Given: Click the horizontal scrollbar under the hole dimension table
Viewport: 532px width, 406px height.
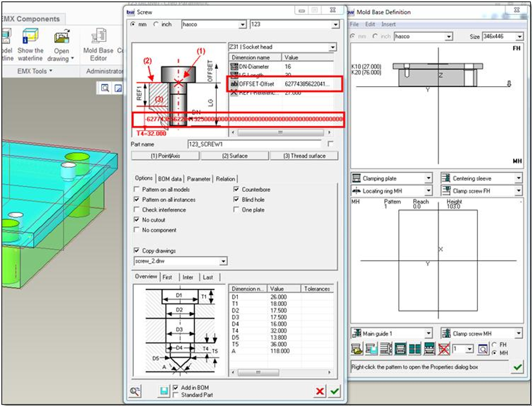Looking at the screenshot, I should 281,372.
